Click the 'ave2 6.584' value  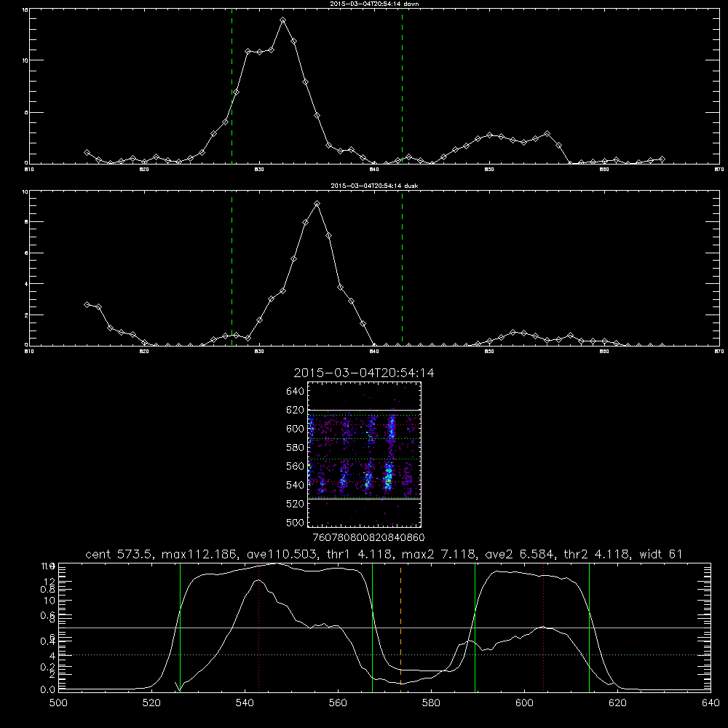pyautogui.click(x=521, y=554)
